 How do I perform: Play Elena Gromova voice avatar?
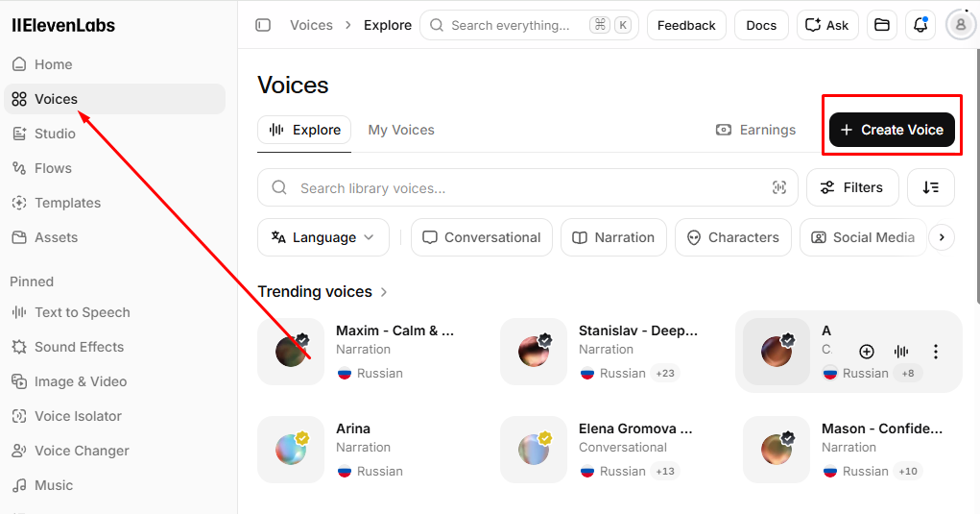pos(534,450)
